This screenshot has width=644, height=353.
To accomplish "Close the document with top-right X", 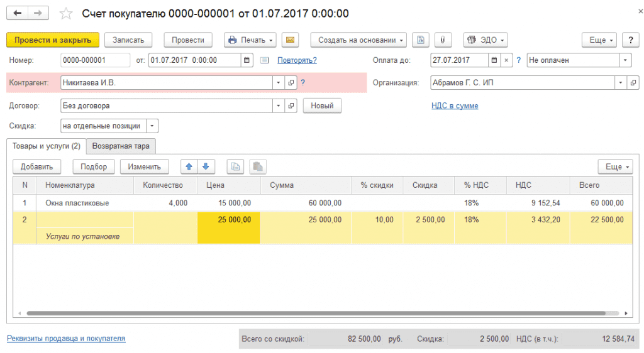I will tap(640, 11).
